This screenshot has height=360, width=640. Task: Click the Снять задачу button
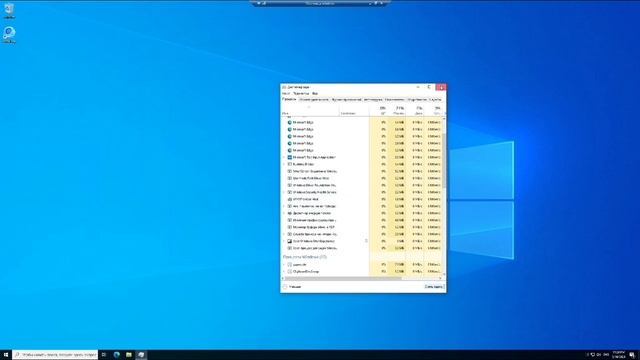tap(433, 287)
